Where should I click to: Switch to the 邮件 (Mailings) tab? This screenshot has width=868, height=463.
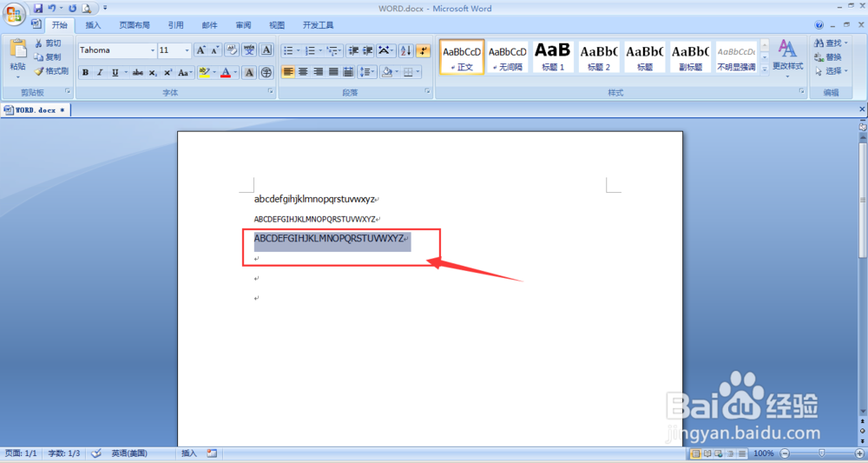point(209,25)
